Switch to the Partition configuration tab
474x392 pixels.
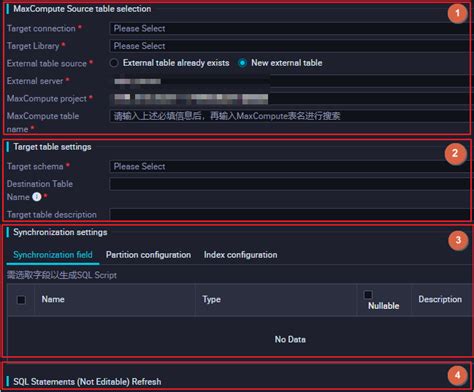tap(148, 255)
